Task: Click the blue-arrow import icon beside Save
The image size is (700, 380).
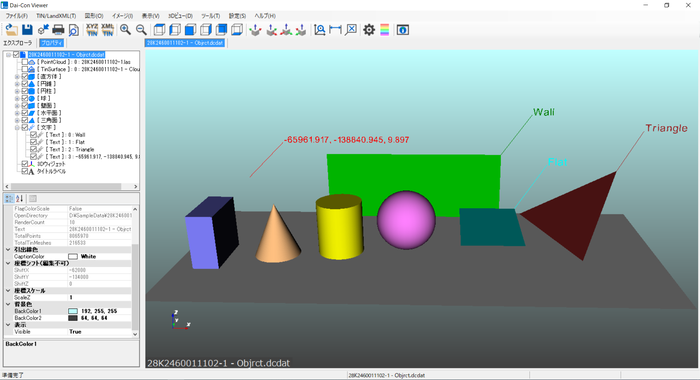Action: (43, 30)
